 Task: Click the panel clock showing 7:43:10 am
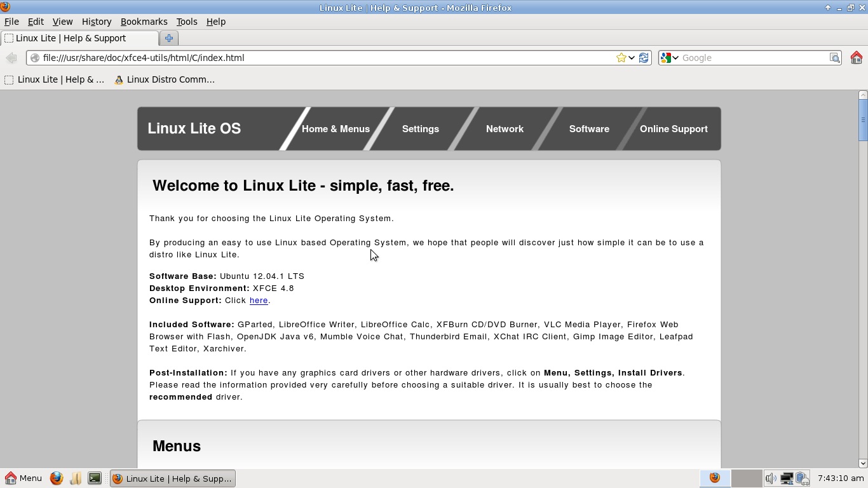841,478
